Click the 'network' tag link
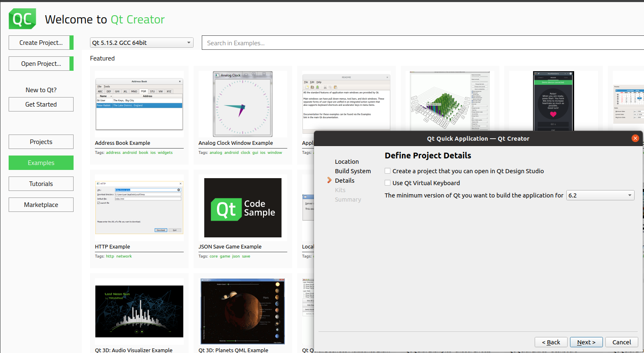The width and height of the screenshot is (644, 353). 124,256
